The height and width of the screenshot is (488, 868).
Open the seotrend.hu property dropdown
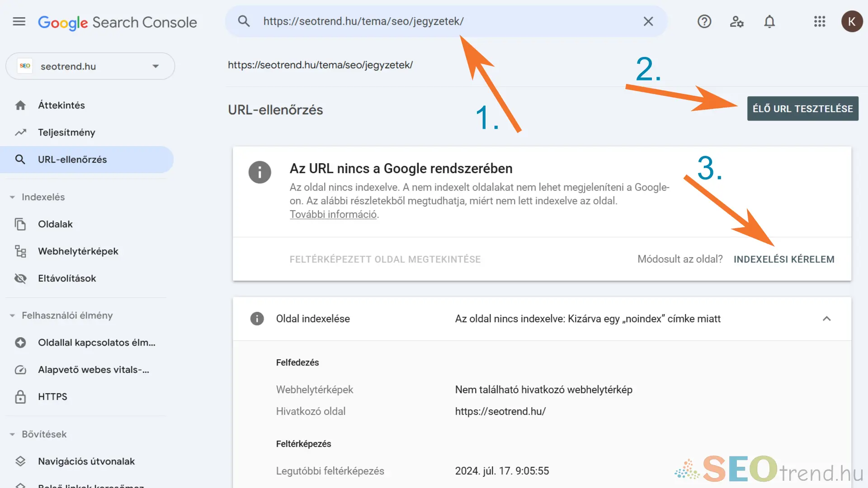[x=90, y=66]
